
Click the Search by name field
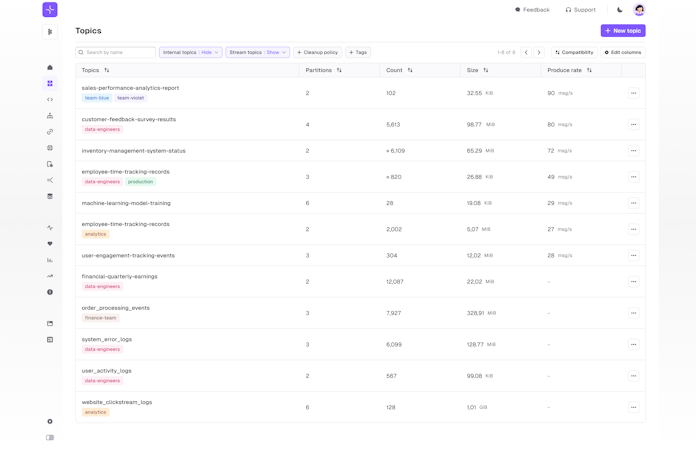[118, 52]
